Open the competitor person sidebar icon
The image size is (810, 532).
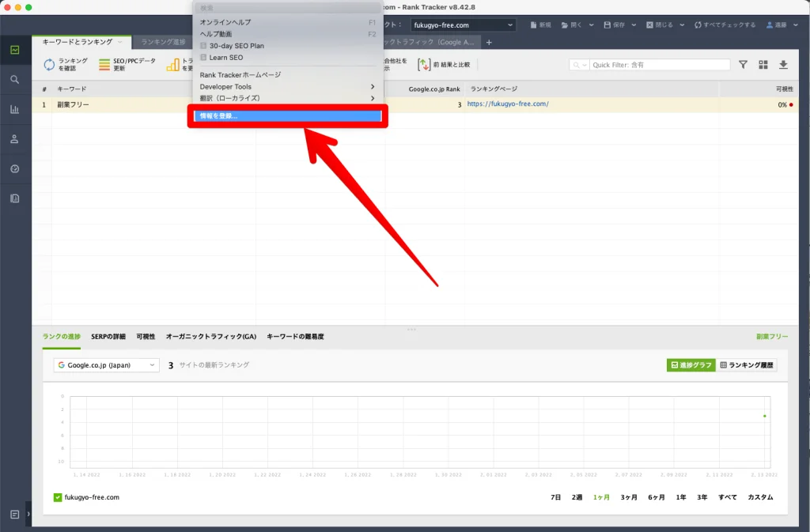15,139
